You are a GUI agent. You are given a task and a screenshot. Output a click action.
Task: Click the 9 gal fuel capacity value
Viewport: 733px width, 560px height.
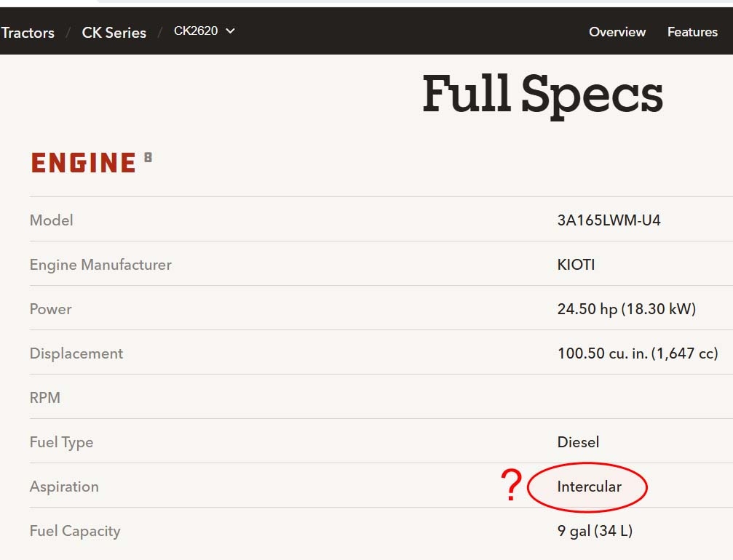tap(595, 531)
